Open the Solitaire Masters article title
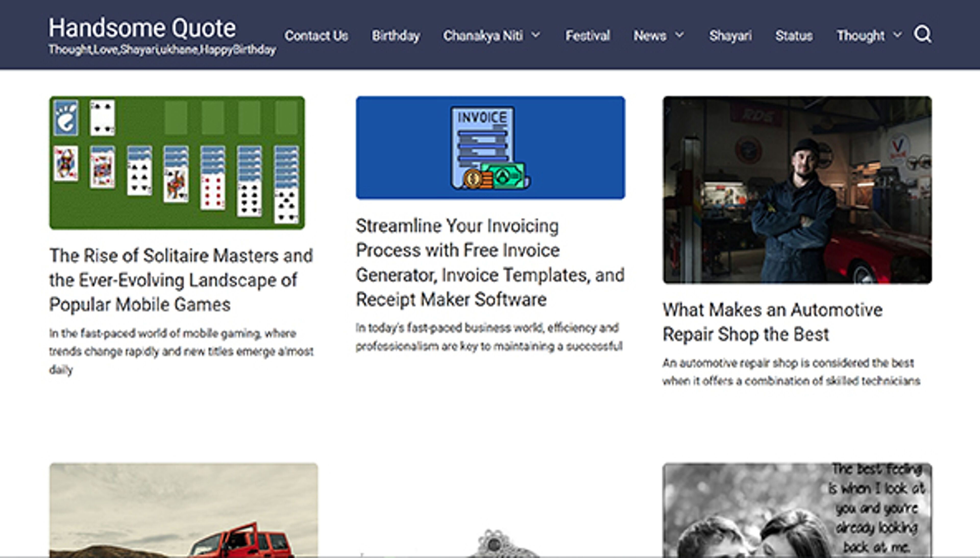Screen dimensions: 980x558 coord(181,280)
